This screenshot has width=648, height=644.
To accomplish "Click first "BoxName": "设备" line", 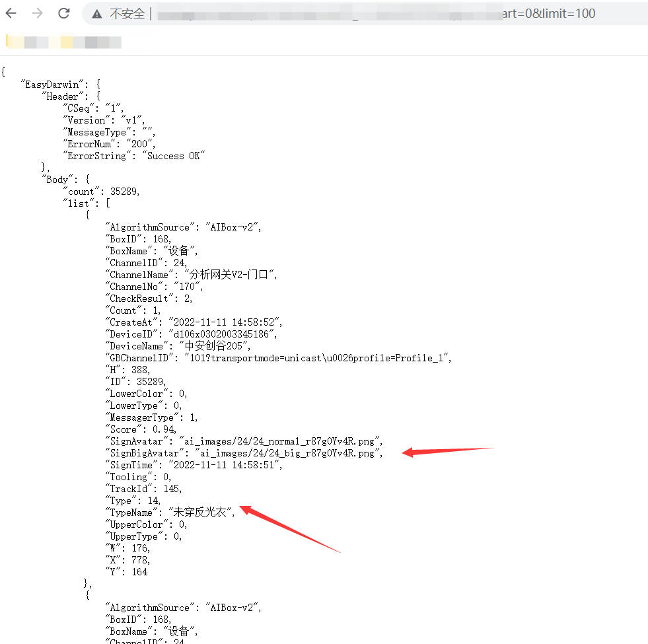I will [x=151, y=251].
